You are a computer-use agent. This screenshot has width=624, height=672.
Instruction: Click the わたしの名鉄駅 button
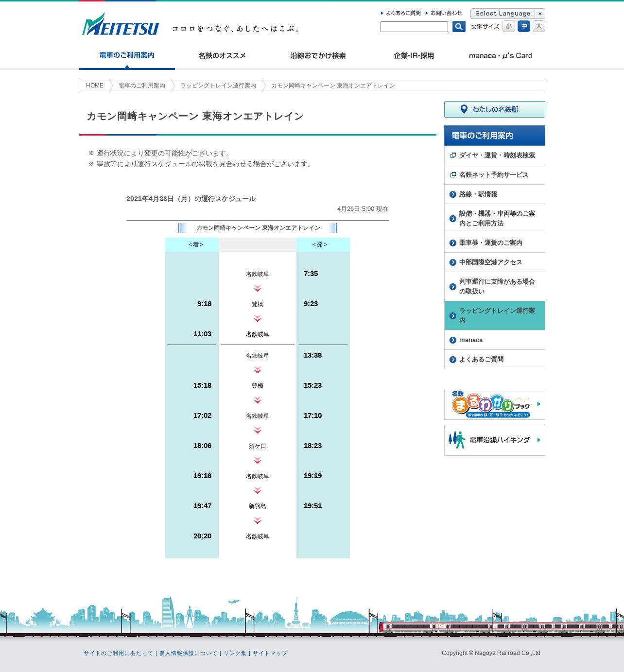(x=495, y=109)
